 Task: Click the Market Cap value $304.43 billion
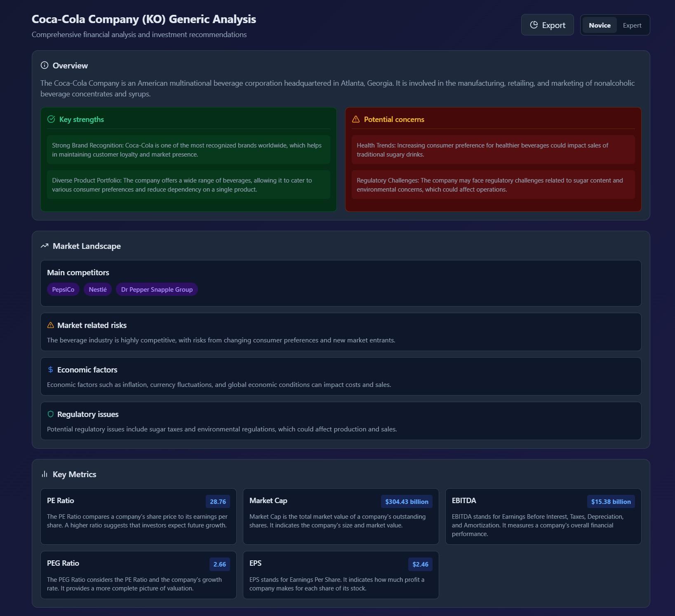pos(407,501)
